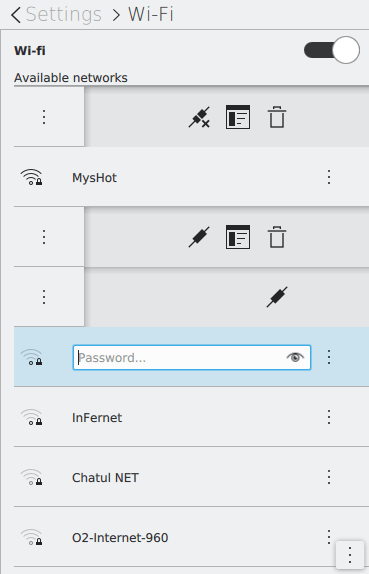Viewport: 369px width, 574px height.
Task: Click connect plug icon beside second configure icon
Action: click(x=199, y=237)
